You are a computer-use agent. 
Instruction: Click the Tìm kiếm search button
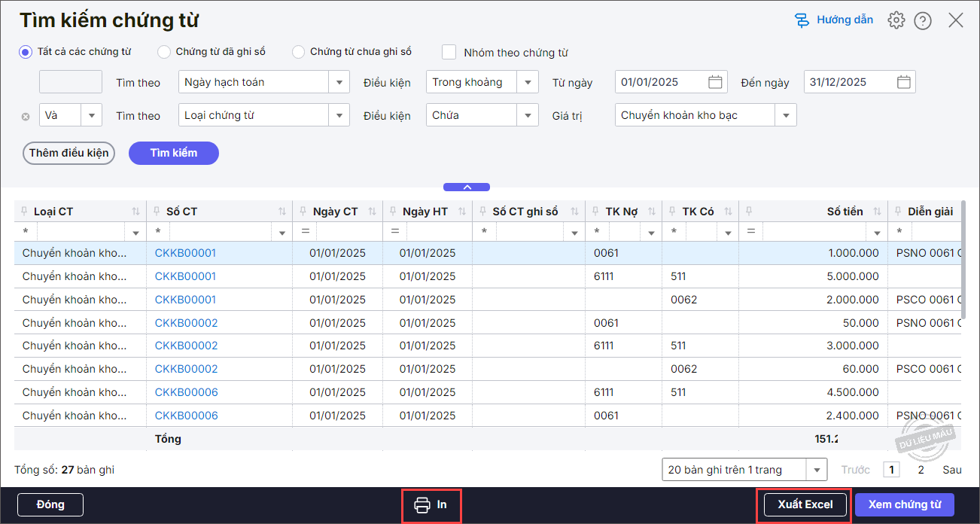[x=174, y=153]
